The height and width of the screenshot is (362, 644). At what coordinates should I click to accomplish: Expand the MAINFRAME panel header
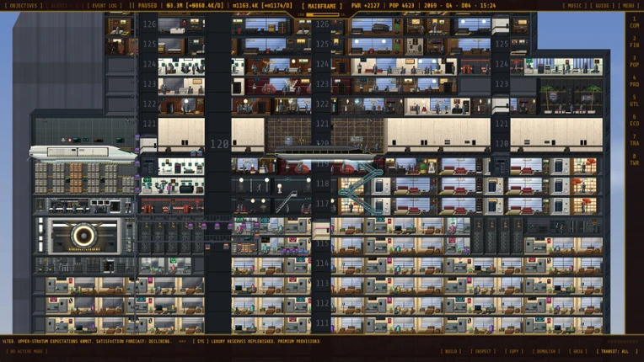(322, 6)
